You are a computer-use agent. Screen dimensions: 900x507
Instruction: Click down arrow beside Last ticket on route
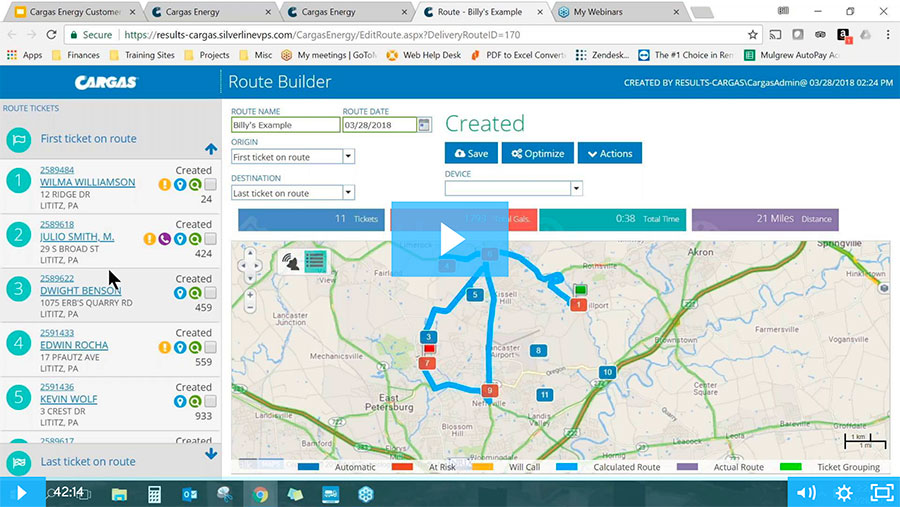(211, 454)
